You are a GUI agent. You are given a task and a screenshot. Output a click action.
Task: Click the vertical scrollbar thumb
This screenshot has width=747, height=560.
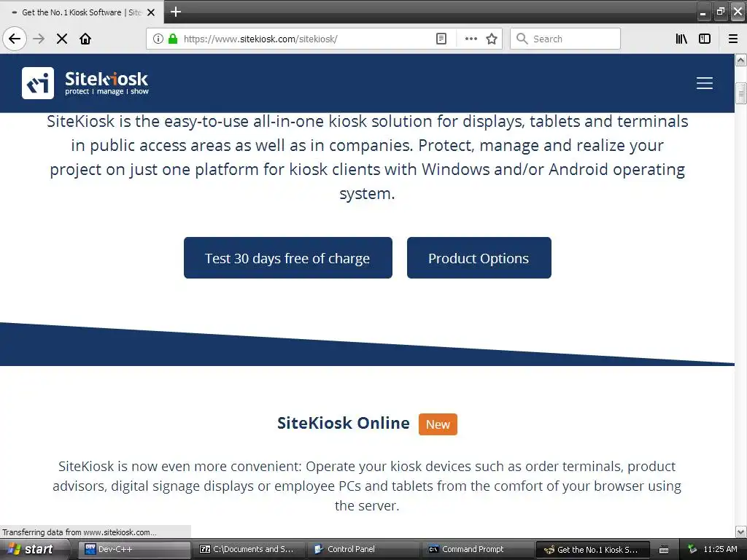[x=741, y=93]
